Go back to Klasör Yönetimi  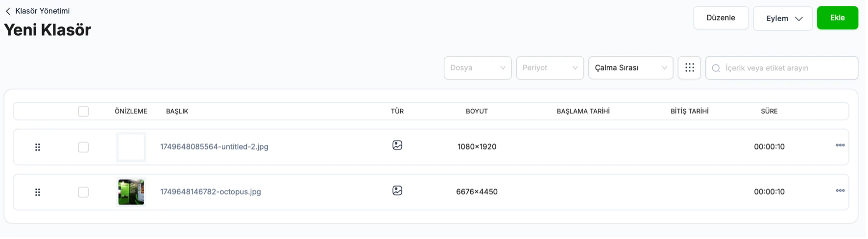[38, 11]
